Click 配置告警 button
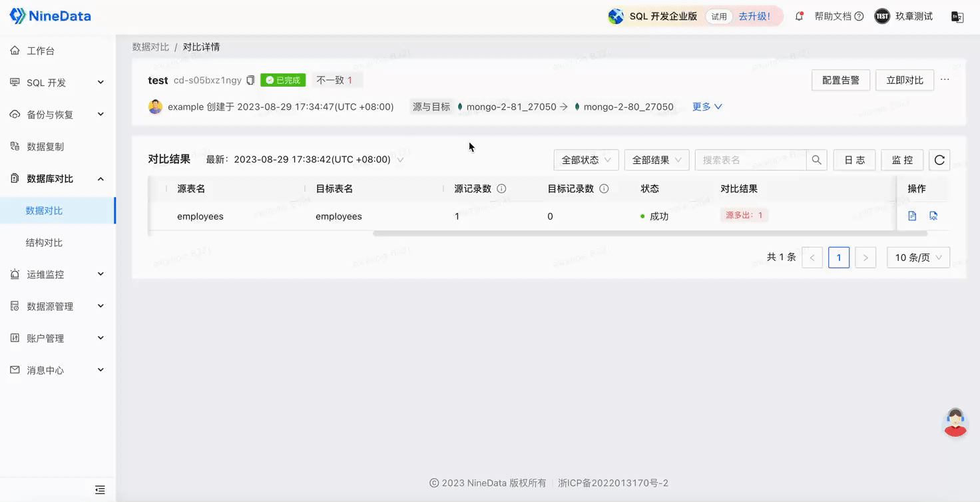This screenshot has height=502, width=980. [841, 80]
